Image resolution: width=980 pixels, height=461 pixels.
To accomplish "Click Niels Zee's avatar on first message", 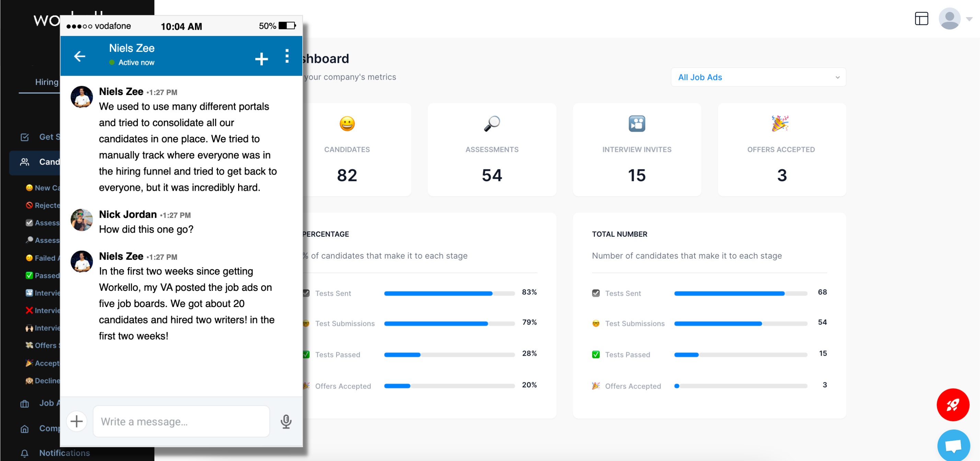I will click(x=81, y=97).
